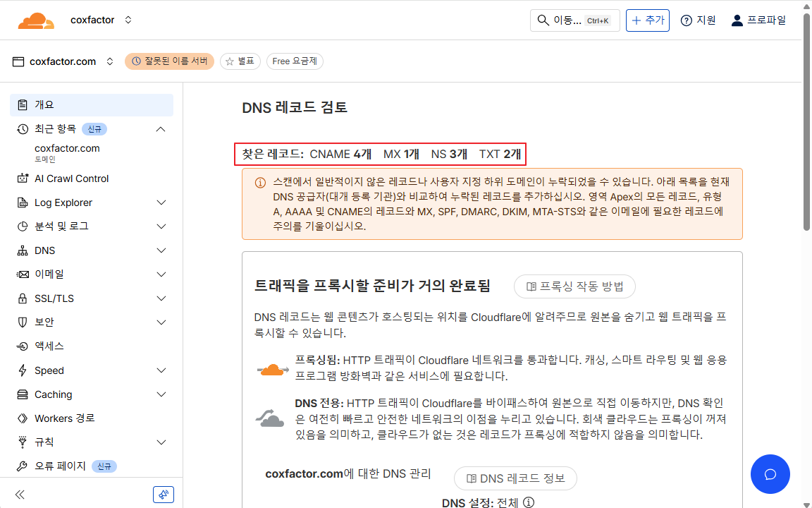Click the 잘못된 이름 서버 status badge
This screenshot has height=508, width=812.
169,61
